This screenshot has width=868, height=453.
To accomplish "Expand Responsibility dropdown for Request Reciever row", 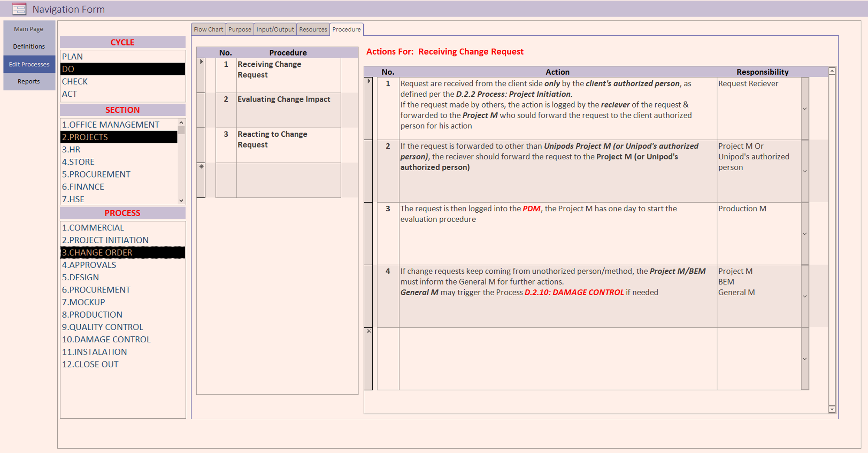I will [805, 108].
